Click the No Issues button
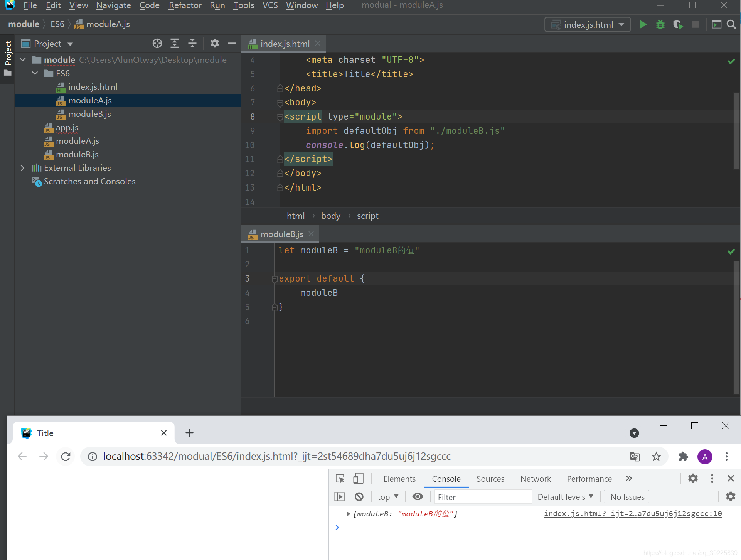This screenshot has width=741, height=560. pos(627,497)
